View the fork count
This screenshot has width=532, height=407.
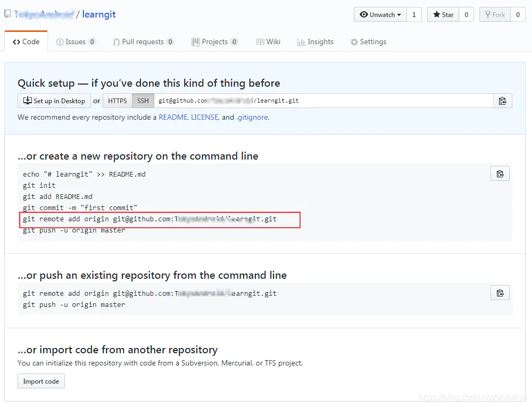[x=518, y=14]
